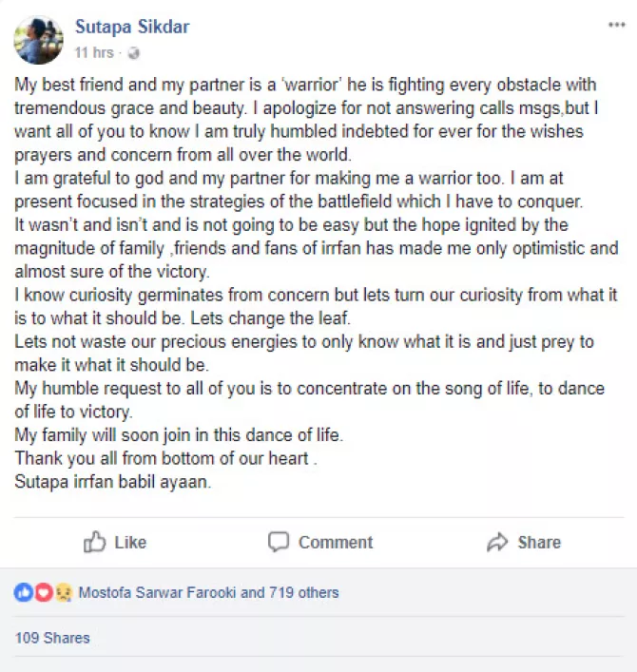The width and height of the screenshot is (637, 672).
Task: View the '109 Shares' list
Action: (x=52, y=638)
